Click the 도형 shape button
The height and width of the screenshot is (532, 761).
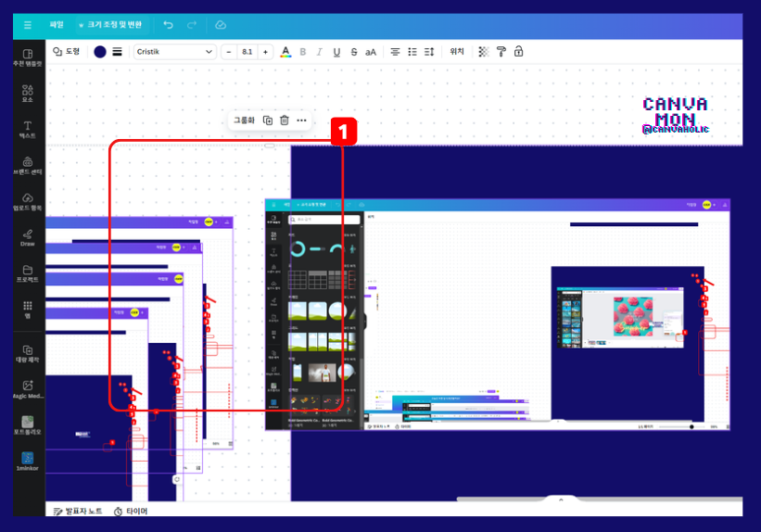click(x=67, y=52)
